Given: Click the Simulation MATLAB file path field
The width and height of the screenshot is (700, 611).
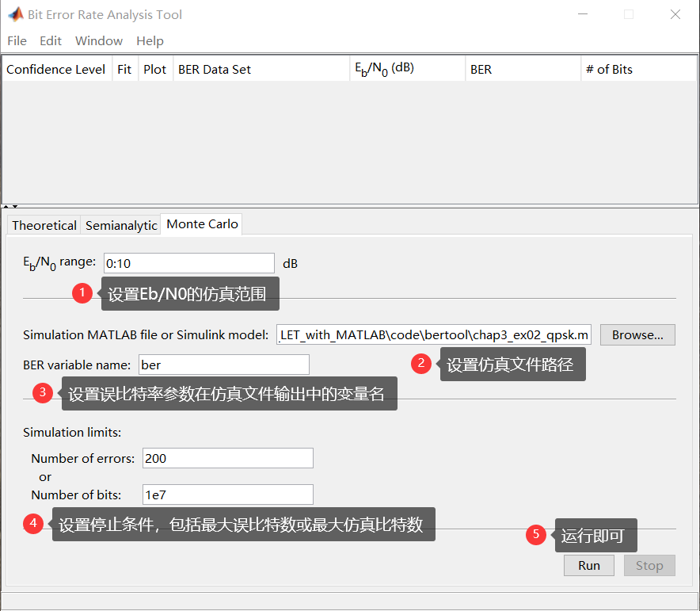Looking at the screenshot, I should pos(432,334).
